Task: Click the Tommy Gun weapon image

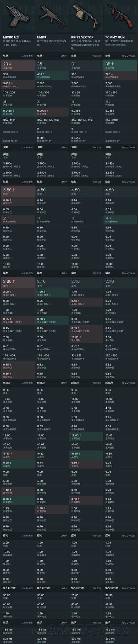Action: coord(120,17)
